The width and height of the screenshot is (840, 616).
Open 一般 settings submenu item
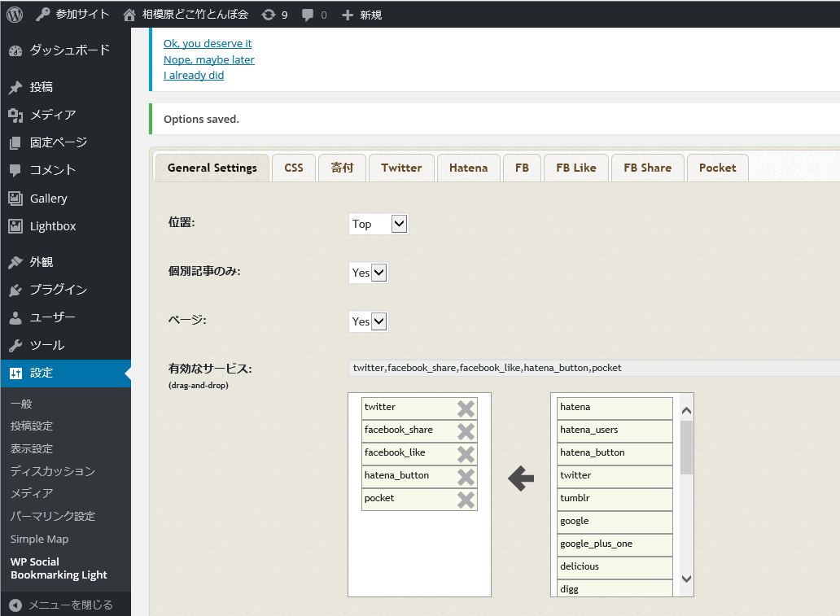point(21,404)
